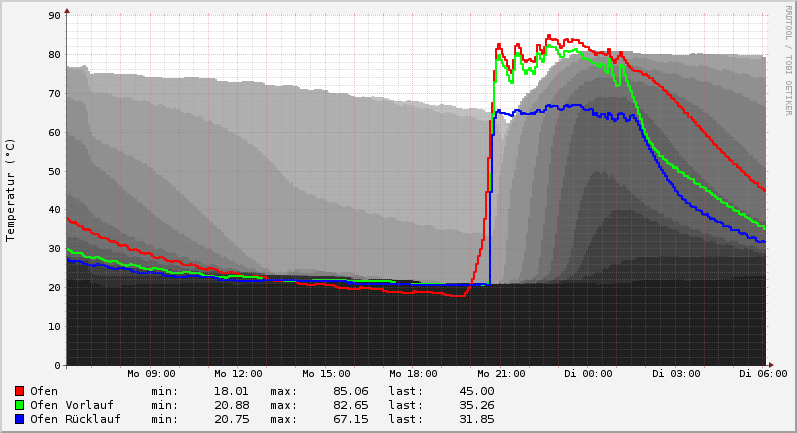Click the red Ofen legend color box
Screen dimensions: 797x433
click(x=19, y=391)
